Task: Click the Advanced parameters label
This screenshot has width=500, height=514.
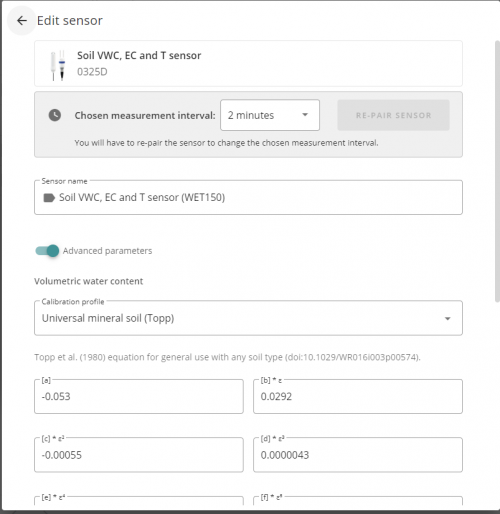Action: pos(107,251)
